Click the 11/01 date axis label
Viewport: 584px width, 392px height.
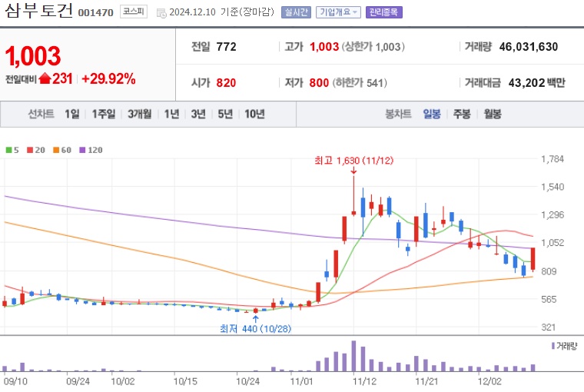301,381
